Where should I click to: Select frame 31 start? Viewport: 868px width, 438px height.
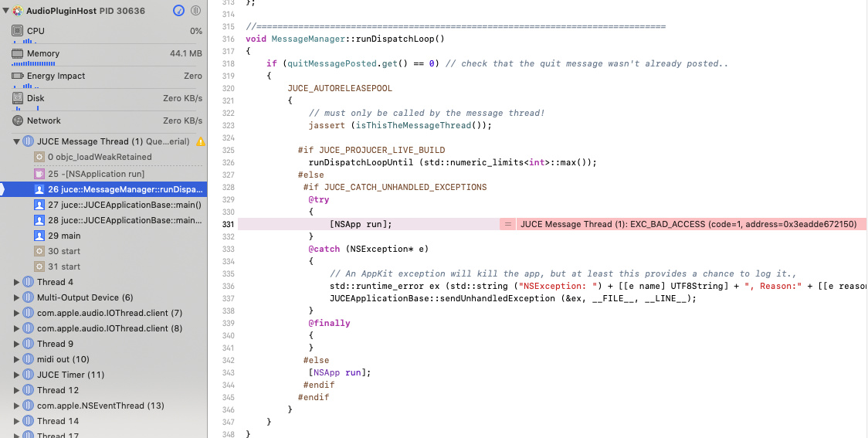[x=103, y=267]
